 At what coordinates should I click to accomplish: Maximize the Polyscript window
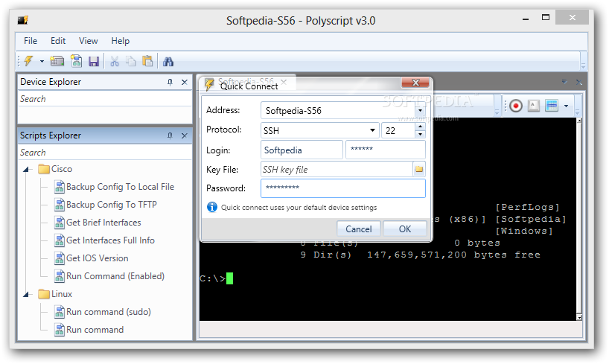(x=546, y=17)
